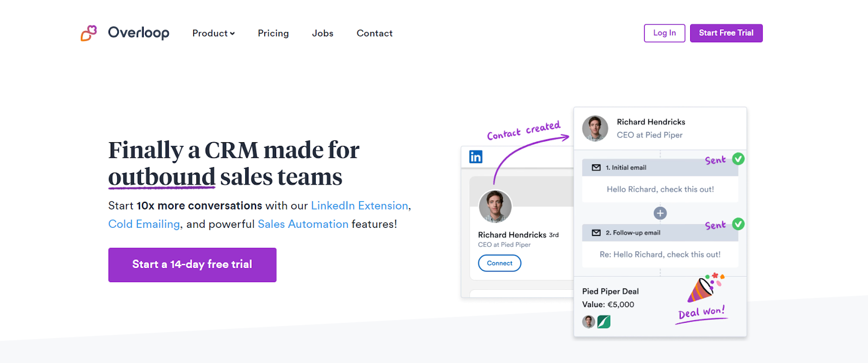Image resolution: width=868 pixels, height=363 pixels.
Task: Click the Log In button
Action: [x=665, y=33]
